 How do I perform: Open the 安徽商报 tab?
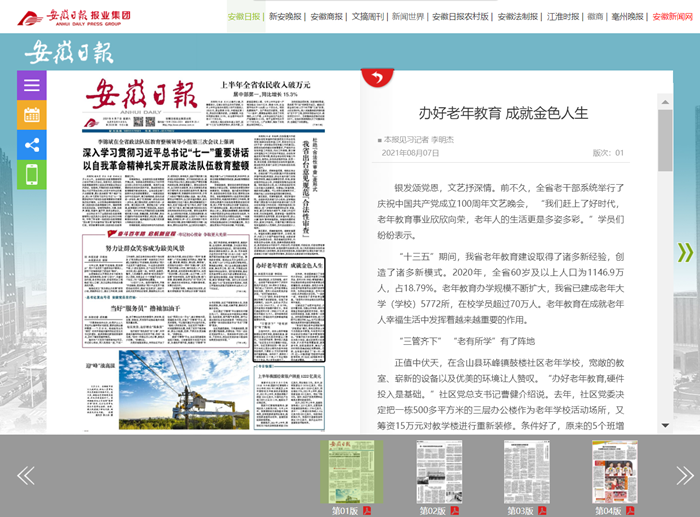[x=326, y=17]
